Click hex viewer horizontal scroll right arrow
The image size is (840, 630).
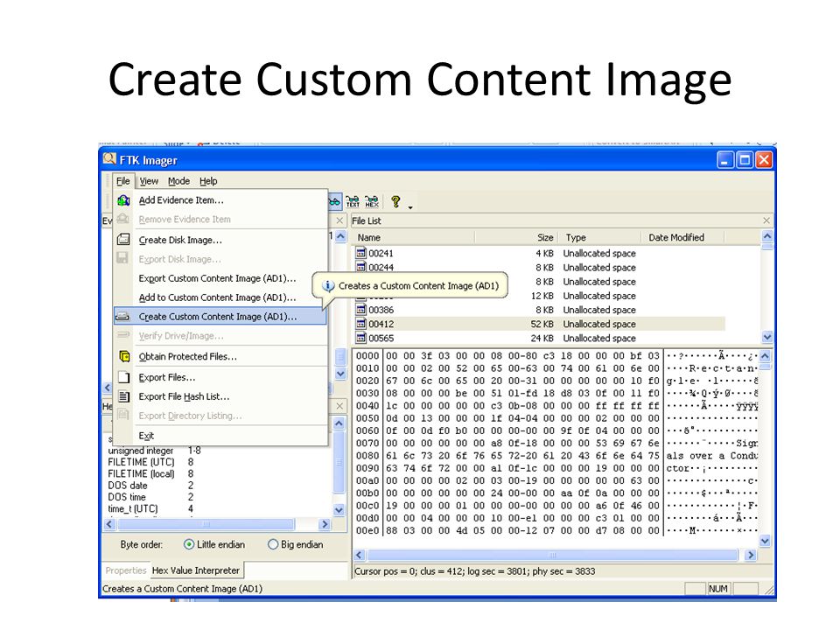click(x=751, y=555)
